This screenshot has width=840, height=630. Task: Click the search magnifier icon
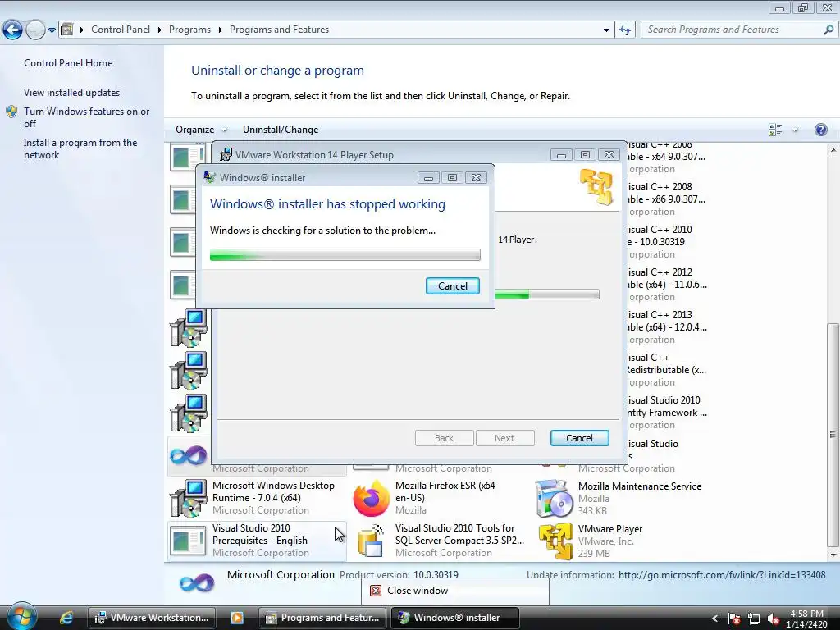[x=829, y=30]
